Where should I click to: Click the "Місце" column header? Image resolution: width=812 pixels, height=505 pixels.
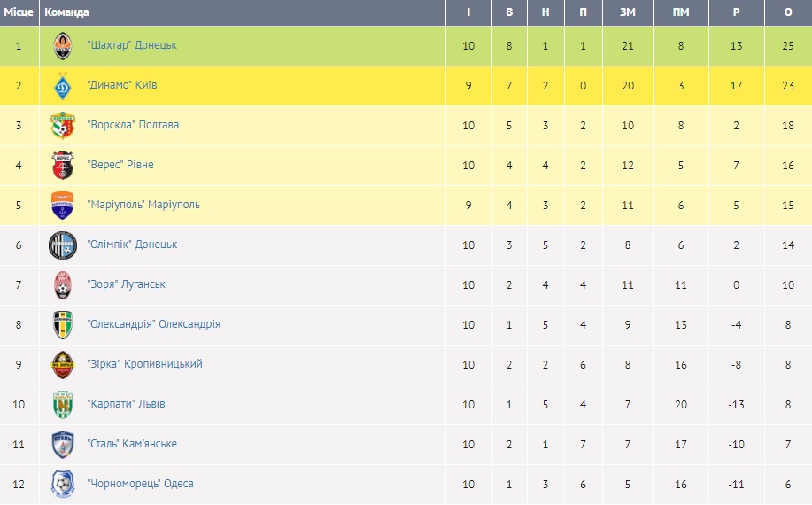pos(19,12)
